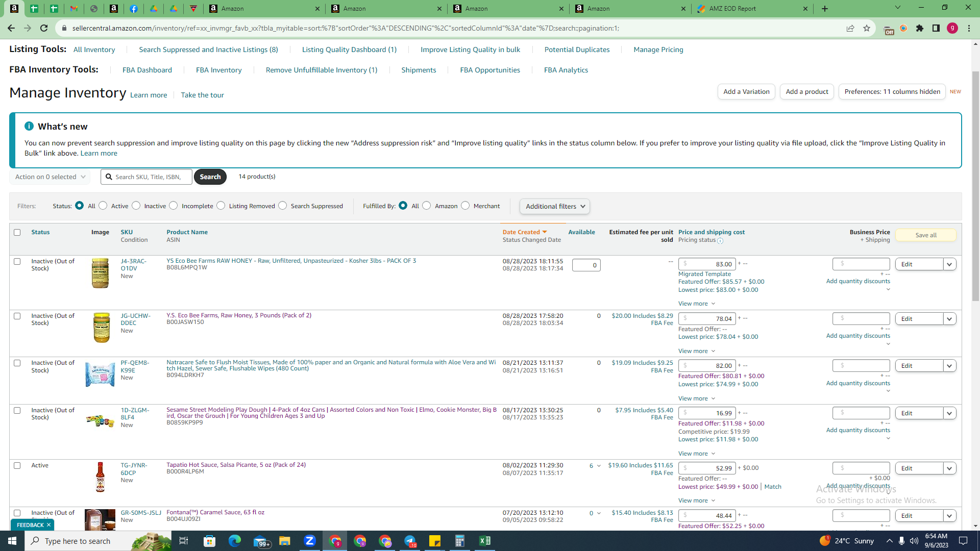
Task: Open Excel from the taskbar
Action: (485, 541)
